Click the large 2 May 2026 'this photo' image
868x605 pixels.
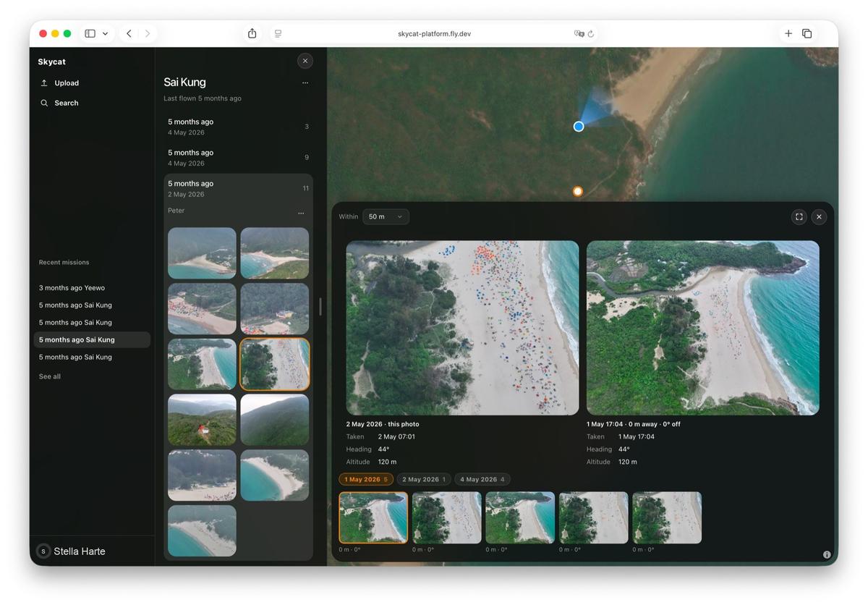pos(462,328)
